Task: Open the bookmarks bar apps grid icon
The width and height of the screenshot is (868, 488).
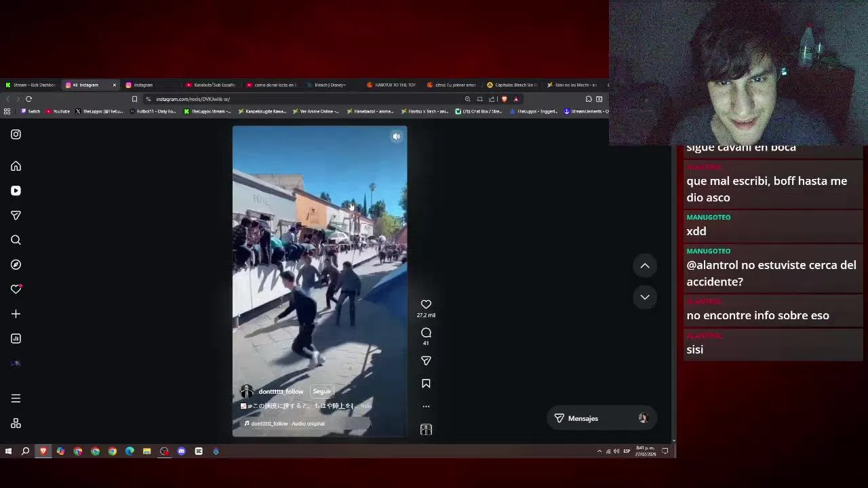Action: [x=7, y=111]
